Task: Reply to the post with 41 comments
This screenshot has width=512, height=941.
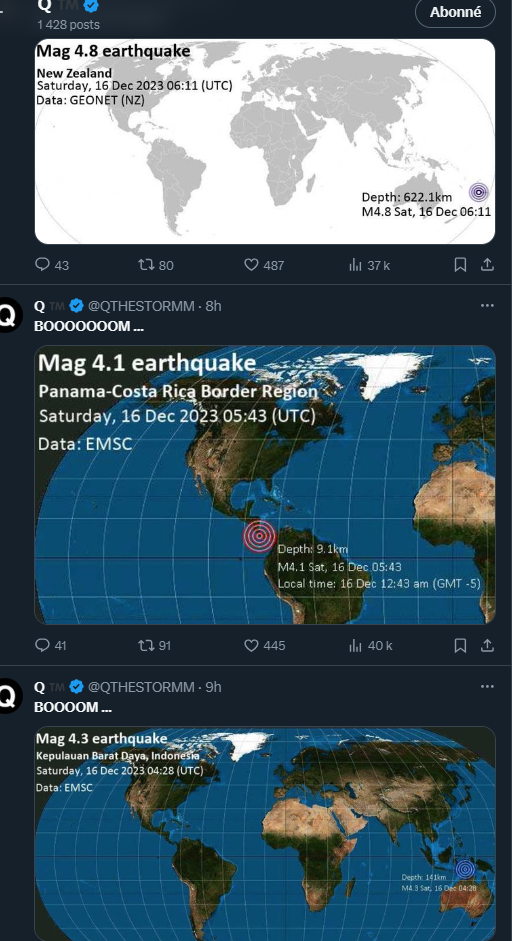Action: tap(50, 645)
